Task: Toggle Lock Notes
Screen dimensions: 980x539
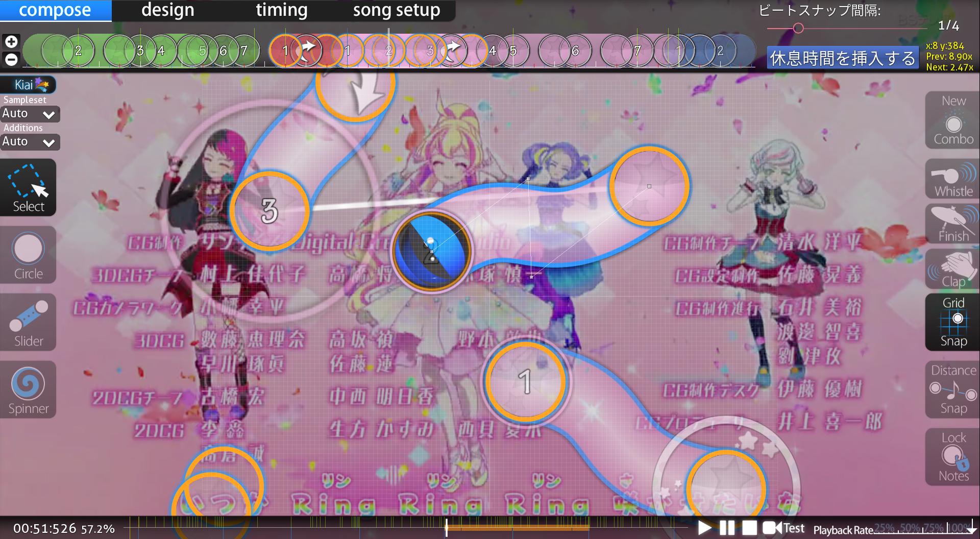Action: [x=952, y=457]
